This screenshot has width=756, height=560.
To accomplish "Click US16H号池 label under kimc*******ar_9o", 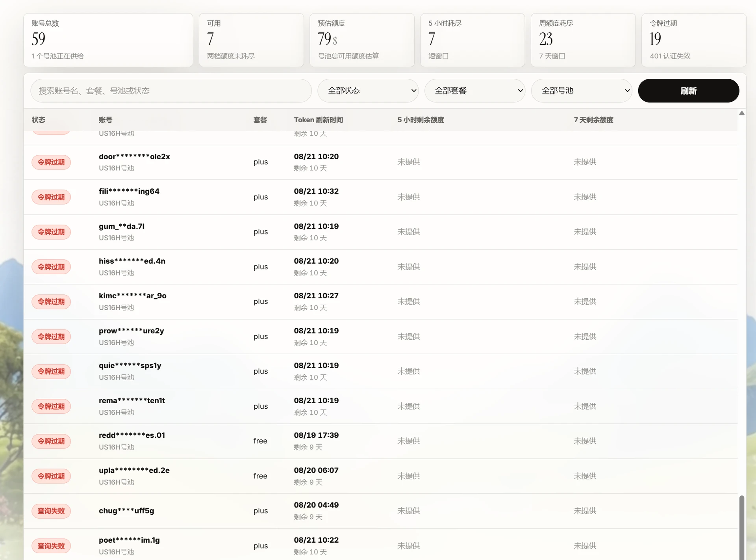I will pyautogui.click(x=117, y=308).
